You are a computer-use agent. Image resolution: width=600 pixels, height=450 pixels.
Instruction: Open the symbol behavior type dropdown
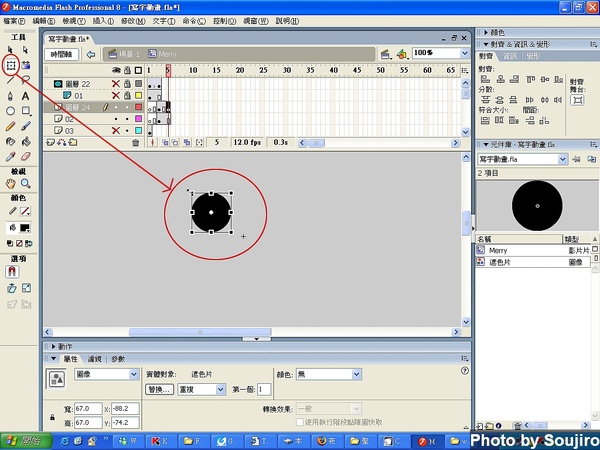coord(134,374)
